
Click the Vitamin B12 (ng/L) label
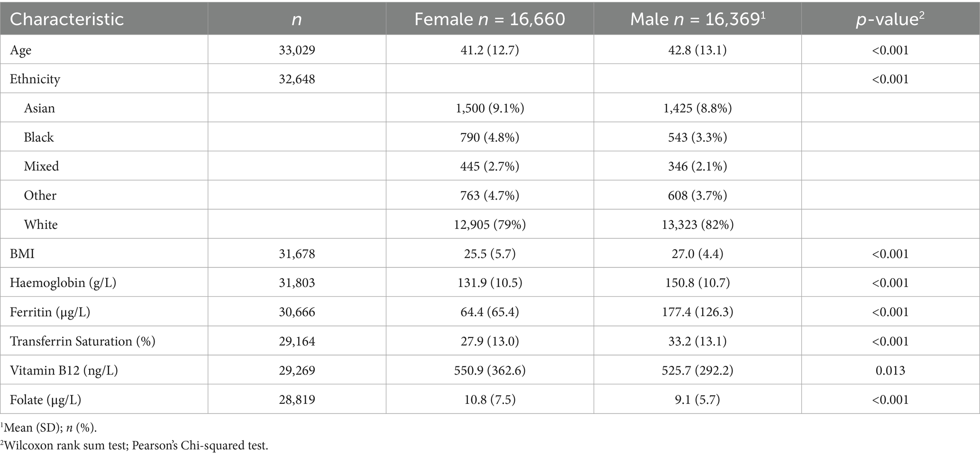tap(64, 370)
